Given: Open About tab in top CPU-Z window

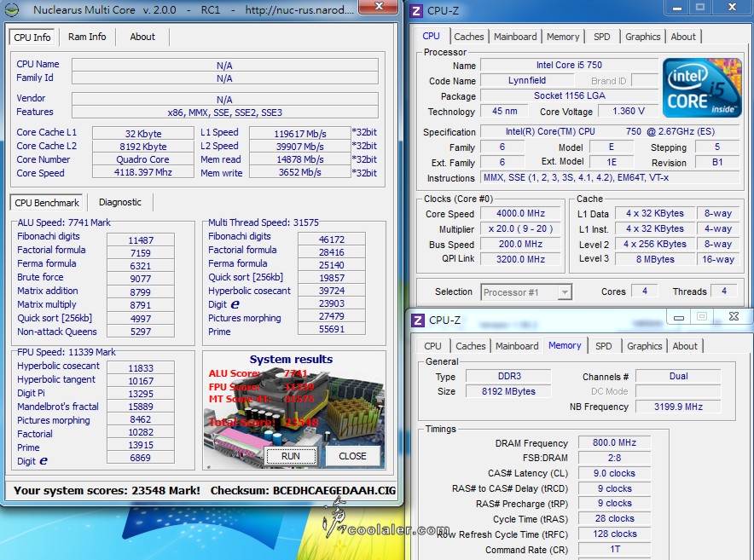Looking at the screenshot, I should tap(683, 37).
